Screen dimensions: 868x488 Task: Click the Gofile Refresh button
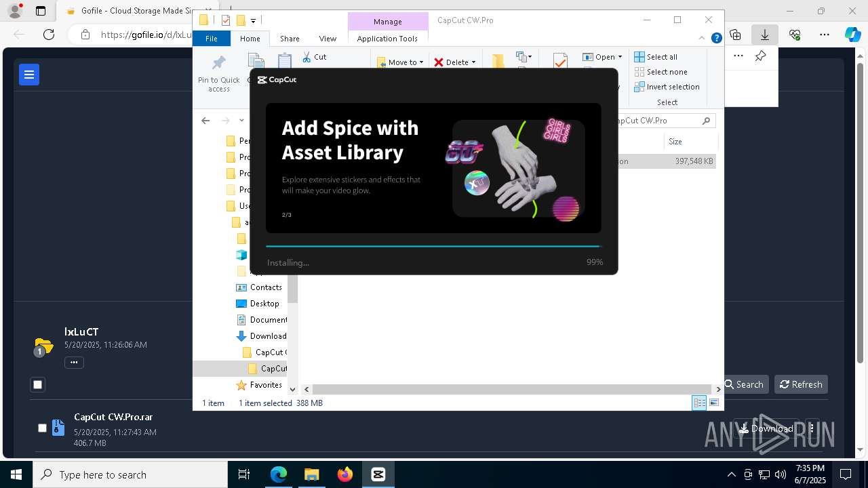click(801, 384)
